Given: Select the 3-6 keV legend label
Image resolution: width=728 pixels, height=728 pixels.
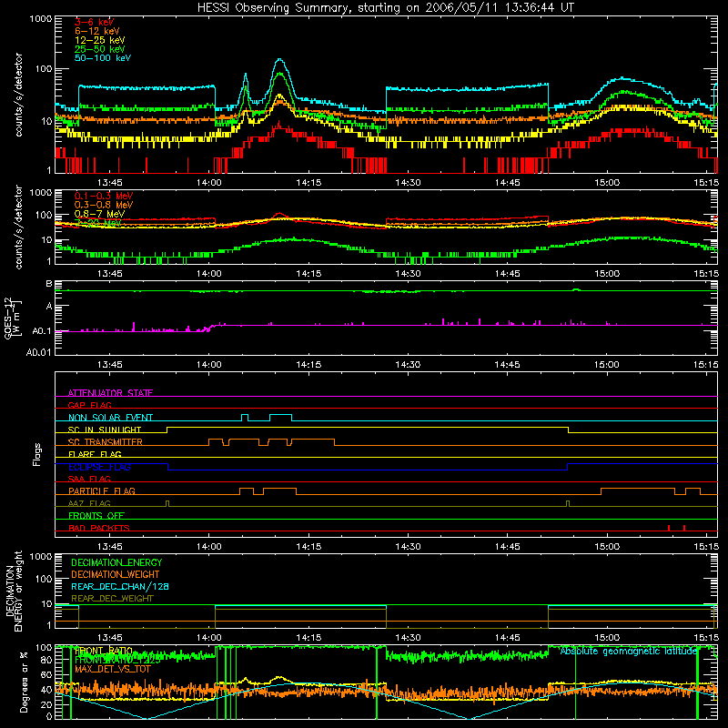Looking at the screenshot, I should pos(95,22).
